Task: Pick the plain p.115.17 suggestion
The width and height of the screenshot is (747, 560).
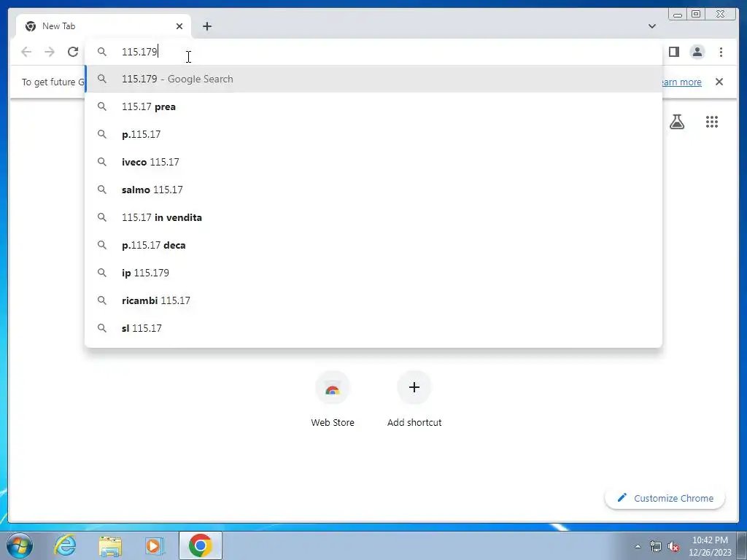Action: pos(373,134)
